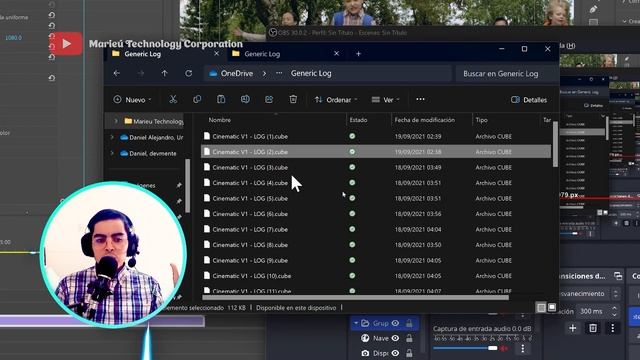
Task: Expand the Daniel Alejandro OneDrive node
Action: pyautogui.click(x=112, y=138)
